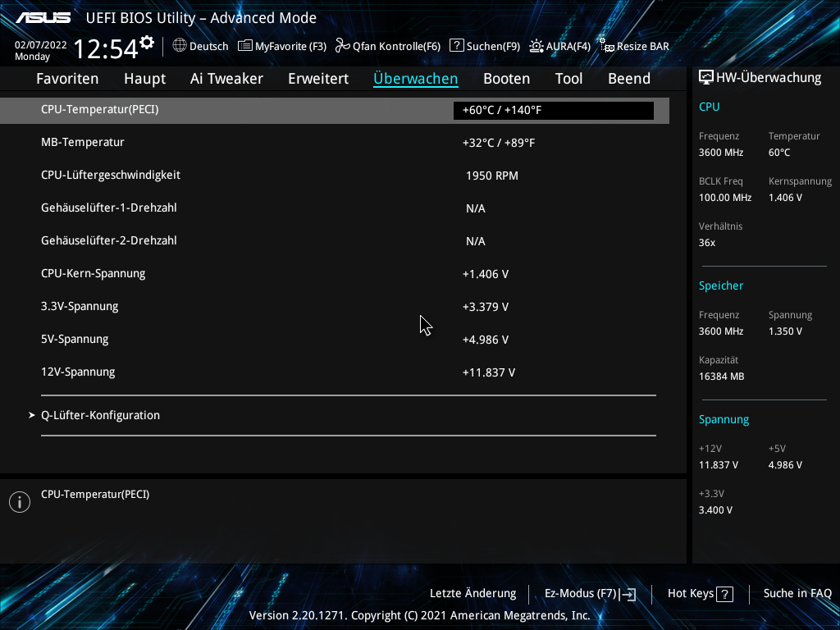Switch to the Haupt tab
Screen dimensions: 840x630
pyautogui.click(x=144, y=79)
